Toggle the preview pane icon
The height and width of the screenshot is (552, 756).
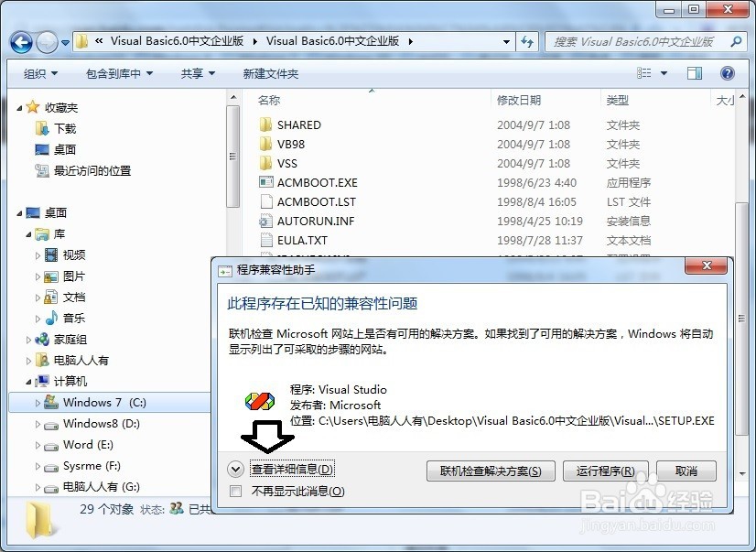[695, 73]
